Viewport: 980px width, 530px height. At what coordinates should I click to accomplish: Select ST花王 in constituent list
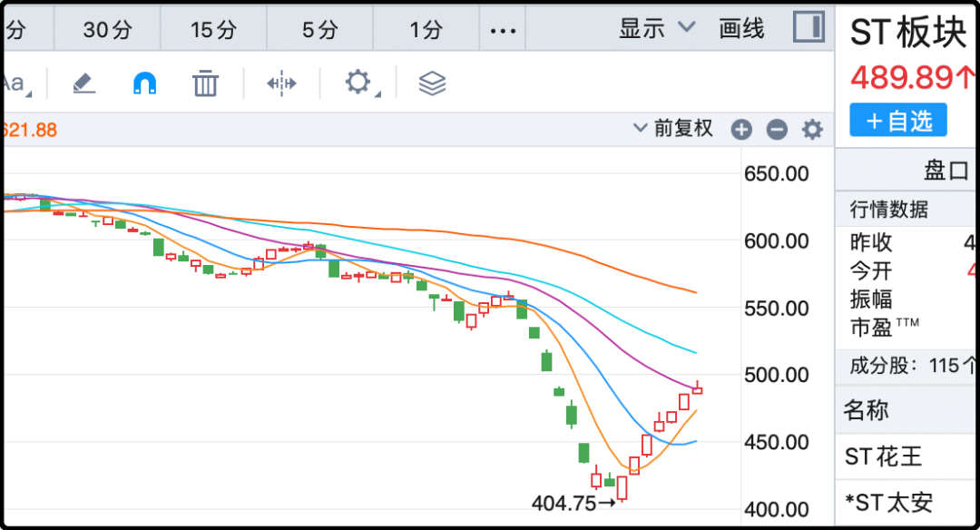(883, 456)
